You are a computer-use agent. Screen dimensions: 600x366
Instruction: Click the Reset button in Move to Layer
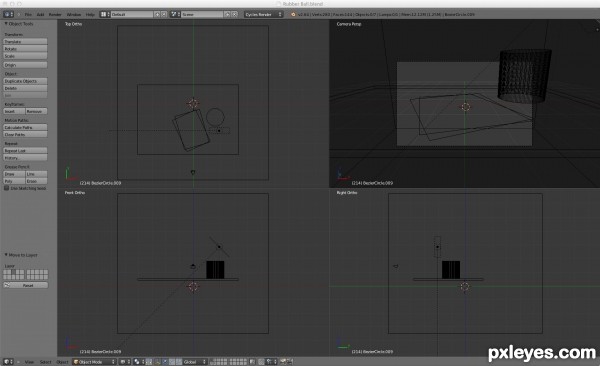25,285
